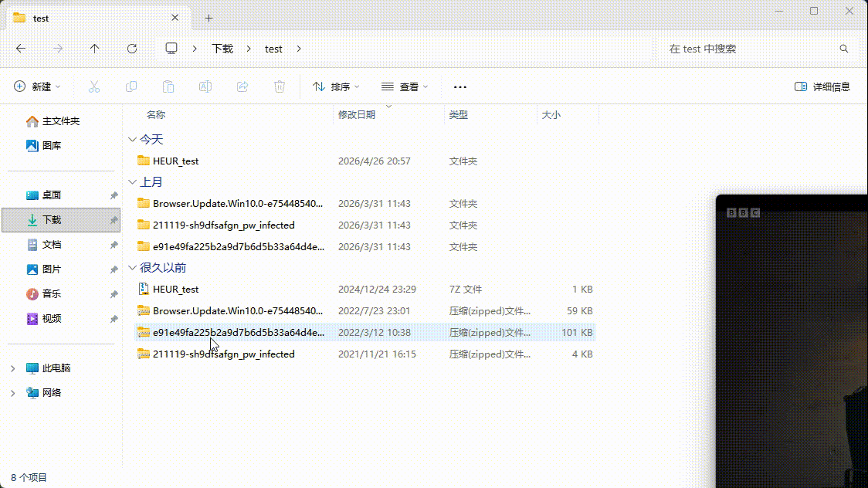Sort by Date modified column header

(357, 114)
